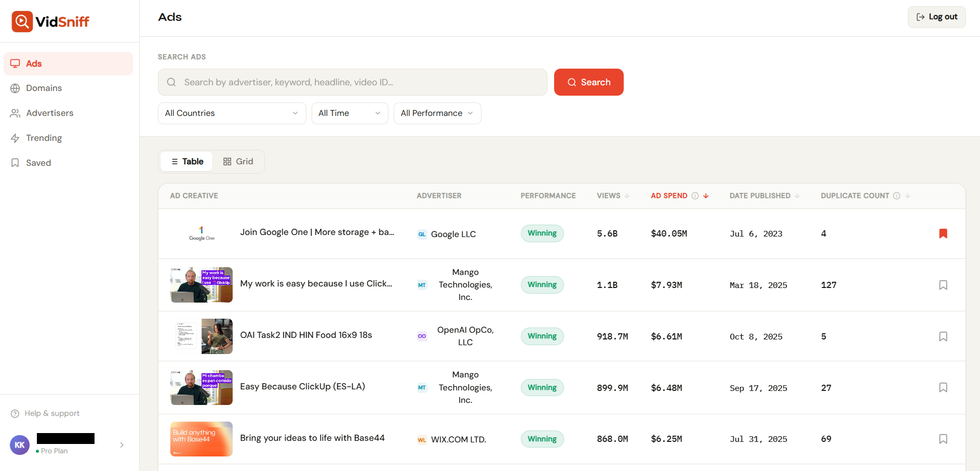
Task: Bookmark the 'My work is easy' ClickUp ad
Action: pos(943,285)
